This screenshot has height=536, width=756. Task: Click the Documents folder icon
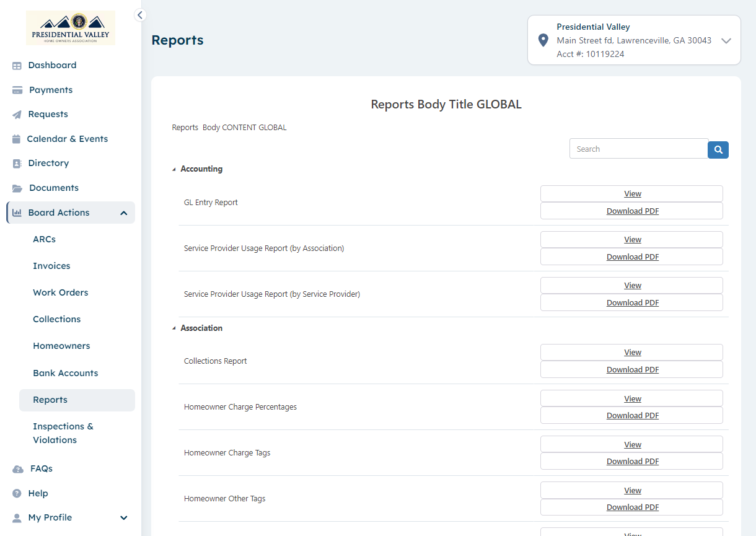pos(17,188)
